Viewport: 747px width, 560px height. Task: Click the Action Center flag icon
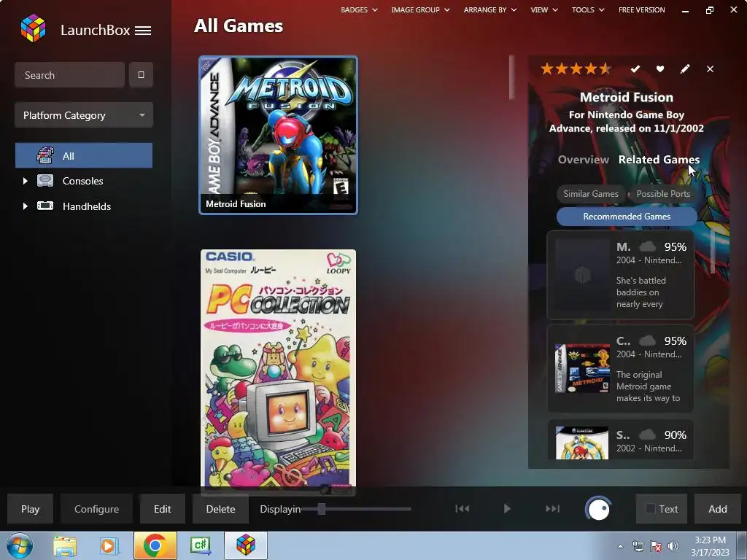tap(656, 546)
